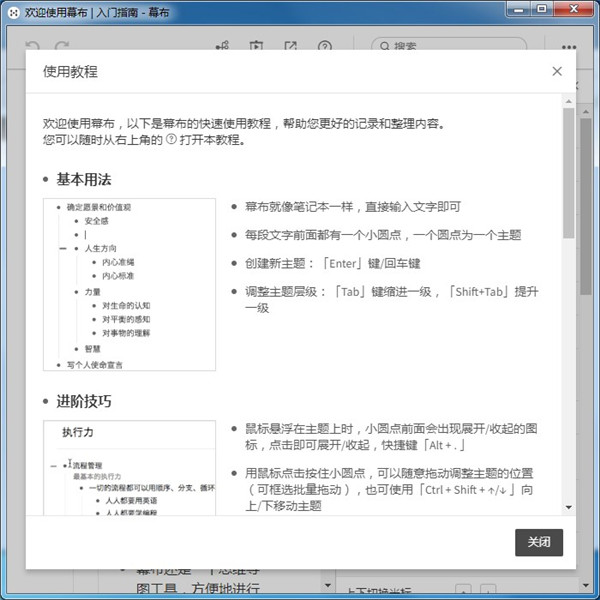The height and width of the screenshot is (600, 600).
Task: Click the tip about Ctrl + Shift + ↑/↓
Action: pos(389,489)
